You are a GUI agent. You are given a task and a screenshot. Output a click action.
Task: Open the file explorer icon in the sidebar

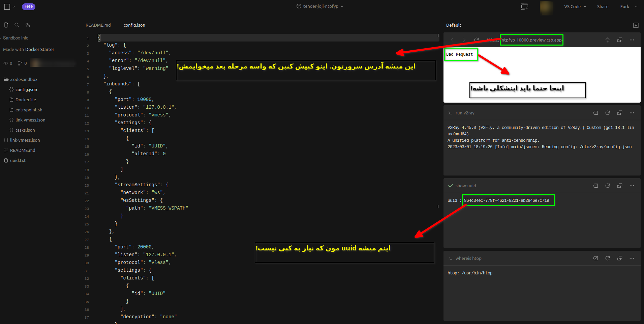click(6, 25)
